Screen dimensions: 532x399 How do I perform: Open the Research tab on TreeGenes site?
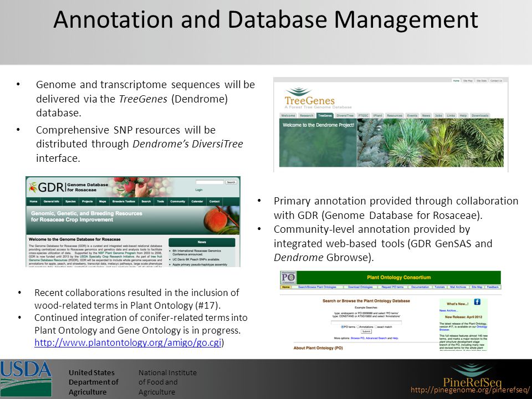306,116
